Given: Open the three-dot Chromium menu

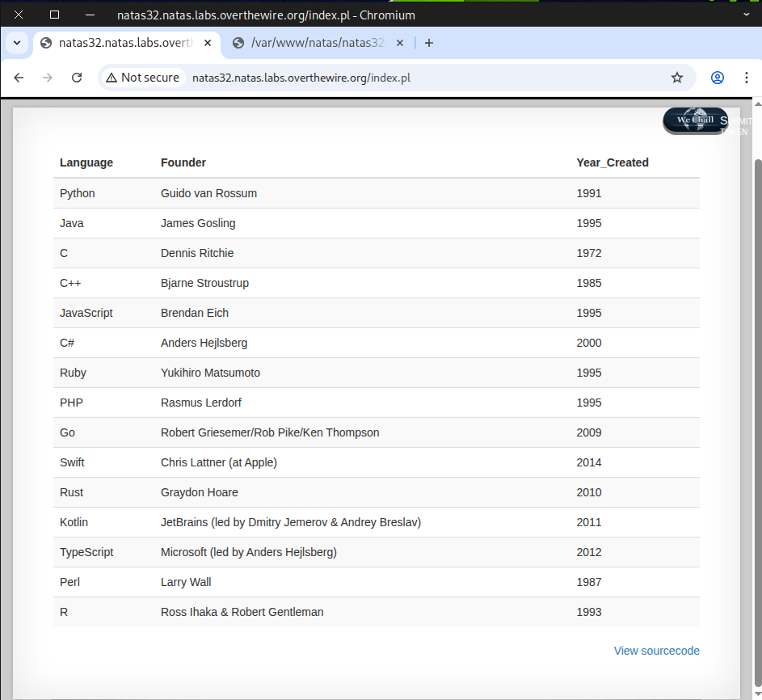Looking at the screenshot, I should click(745, 78).
